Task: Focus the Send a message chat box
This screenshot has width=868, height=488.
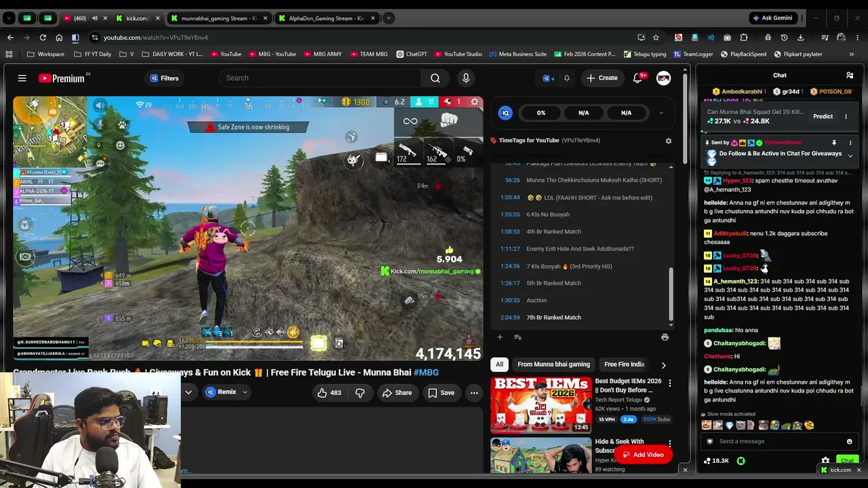Action: (x=780, y=441)
